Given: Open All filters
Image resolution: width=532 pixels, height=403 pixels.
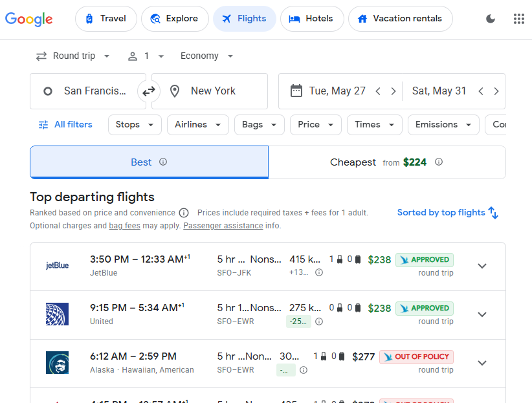Looking at the screenshot, I should (65, 125).
